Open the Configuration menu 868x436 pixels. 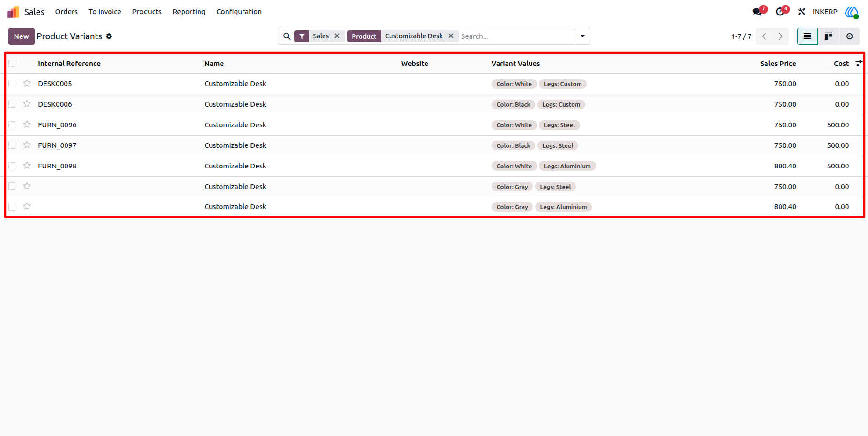239,12
